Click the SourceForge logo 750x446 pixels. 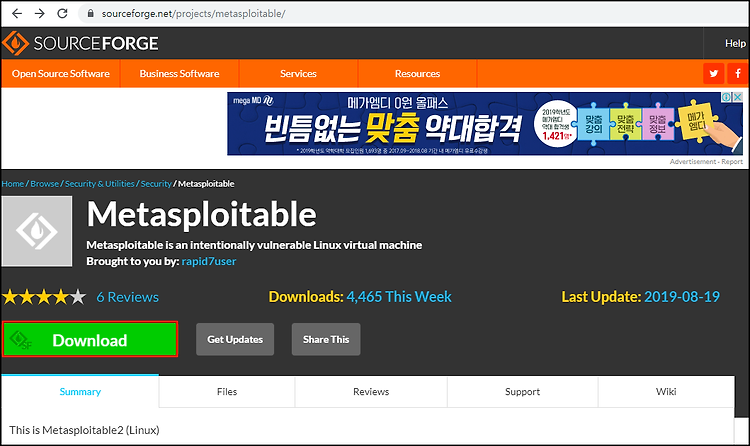coord(80,44)
